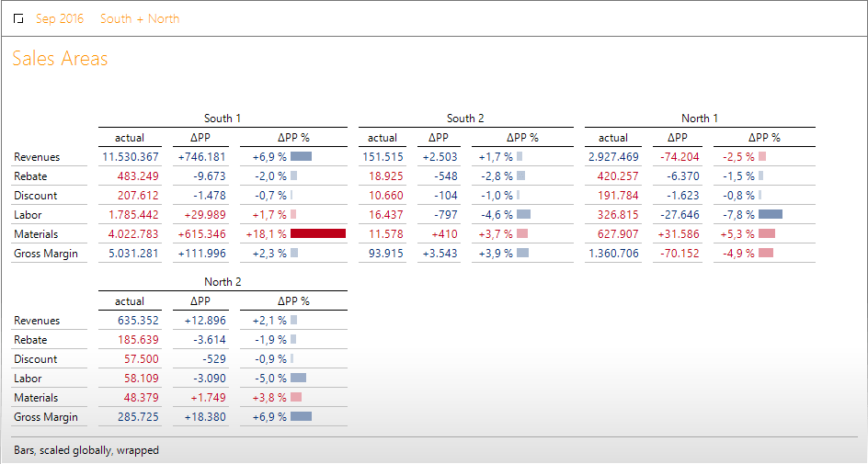Image resolution: width=868 pixels, height=464 pixels.
Task: Select the Rebate row label in the North 2 table
Action: coord(30,340)
